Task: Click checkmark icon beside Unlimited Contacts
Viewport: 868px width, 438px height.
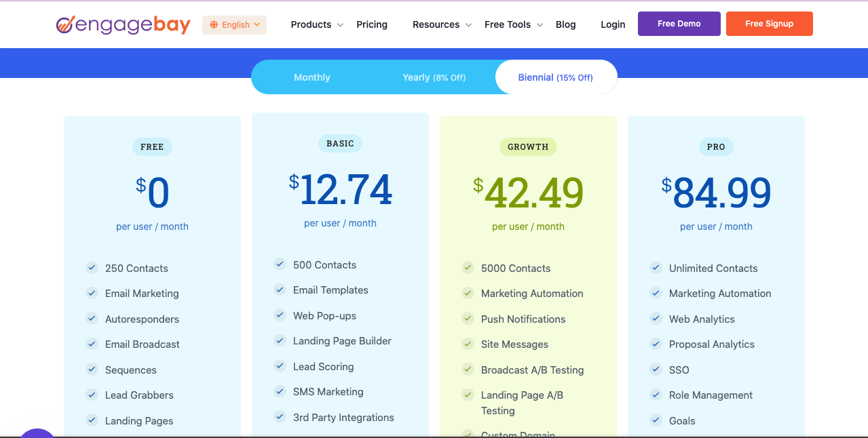Action: pyautogui.click(x=656, y=268)
